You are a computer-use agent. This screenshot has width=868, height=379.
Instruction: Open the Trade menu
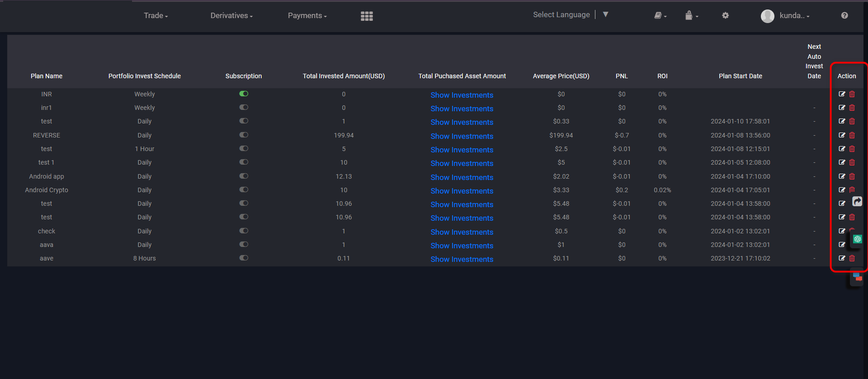[156, 16]
